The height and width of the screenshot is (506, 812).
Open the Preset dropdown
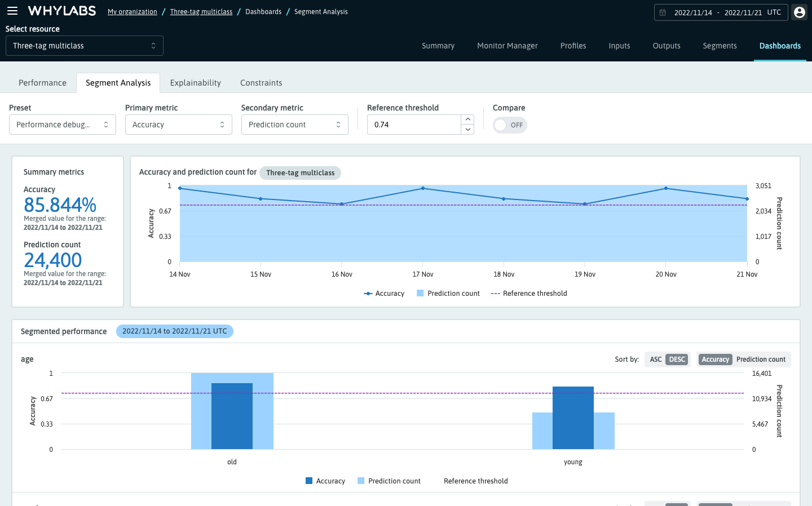point(62,124)
